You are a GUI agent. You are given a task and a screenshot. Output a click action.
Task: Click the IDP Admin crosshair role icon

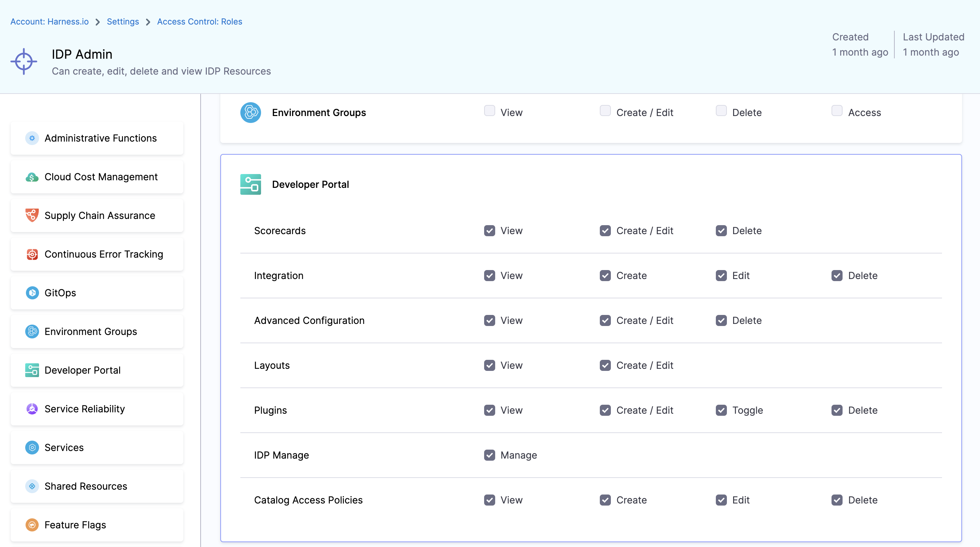click(x=23, y=61)
